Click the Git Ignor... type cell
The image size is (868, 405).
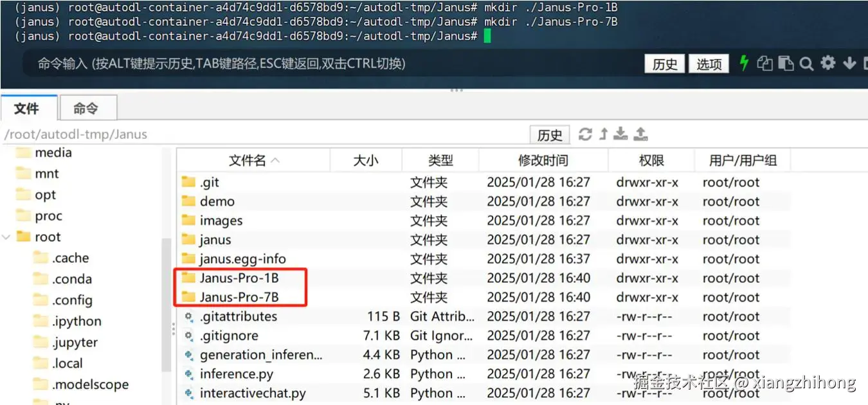tap(442, 336)
